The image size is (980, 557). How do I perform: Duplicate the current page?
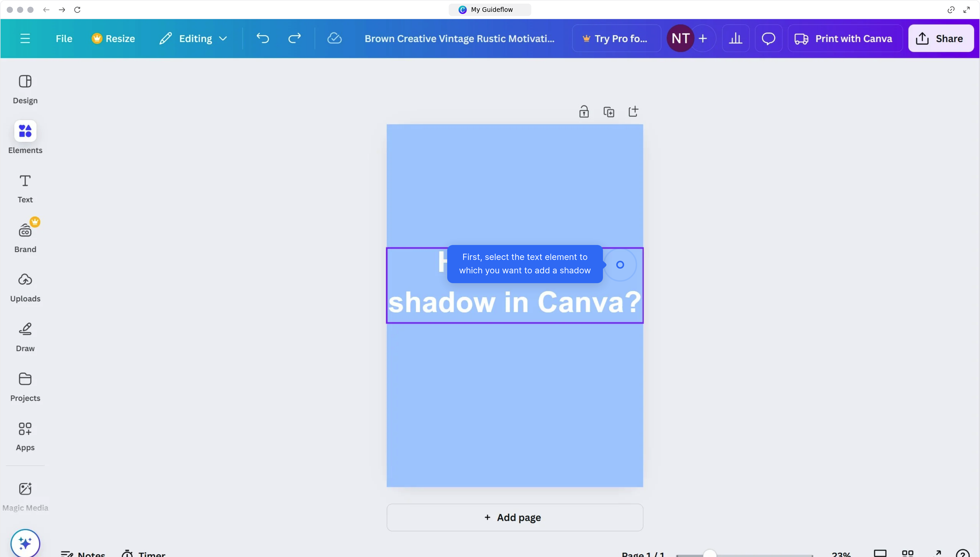click(609, 111)
